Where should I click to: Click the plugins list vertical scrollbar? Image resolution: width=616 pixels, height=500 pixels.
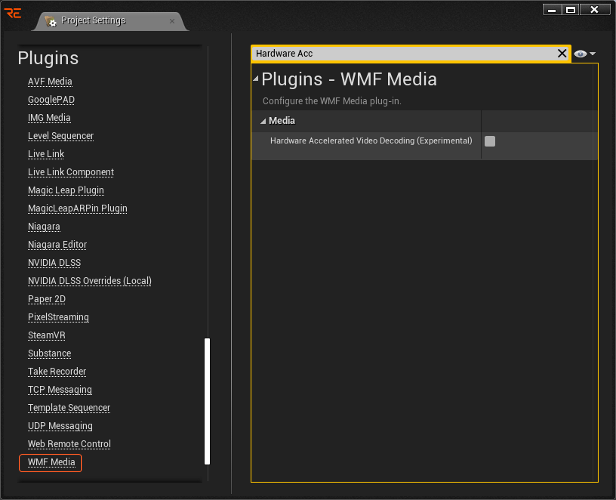coord(207,400)
